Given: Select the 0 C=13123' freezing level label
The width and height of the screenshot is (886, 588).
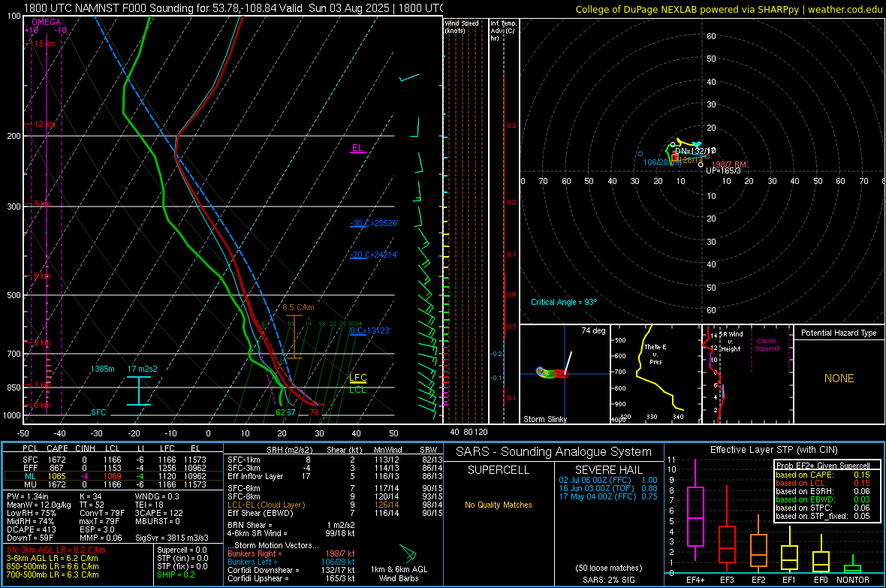Looking at the screenshot, I should (370, 330).
